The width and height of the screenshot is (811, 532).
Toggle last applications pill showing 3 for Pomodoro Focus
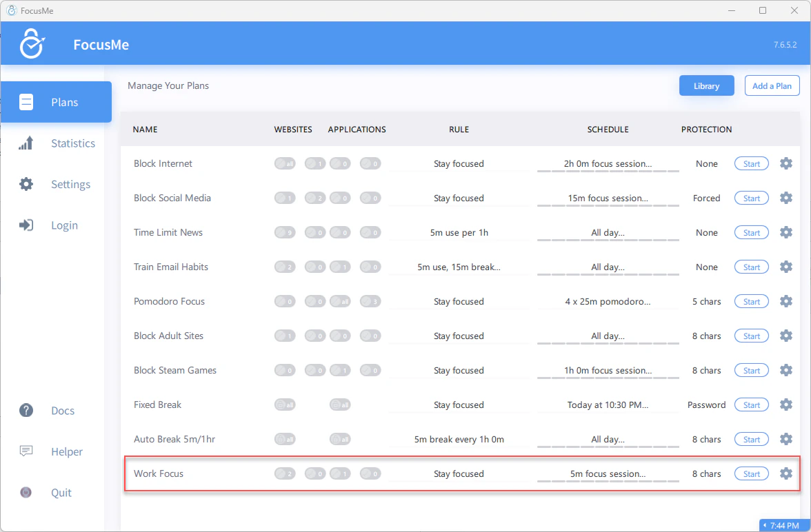click(x=370, y=301)
